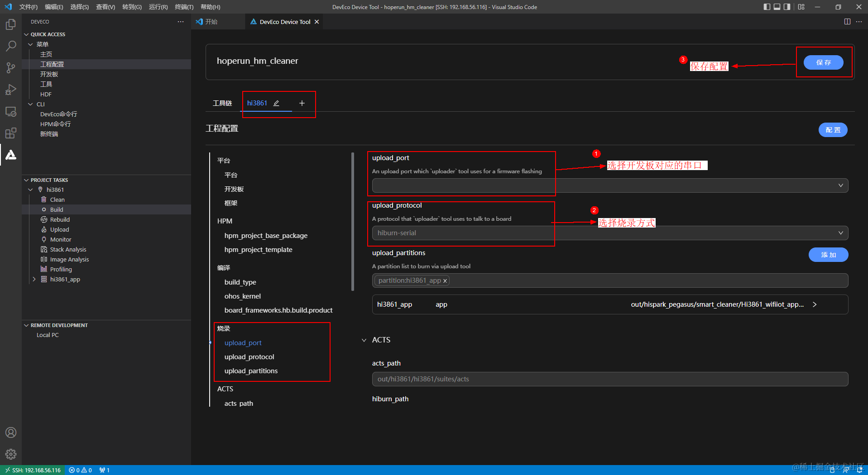Click the acts_path input field
This screenshot has height=475, width=868.
(x=610, y=379)
